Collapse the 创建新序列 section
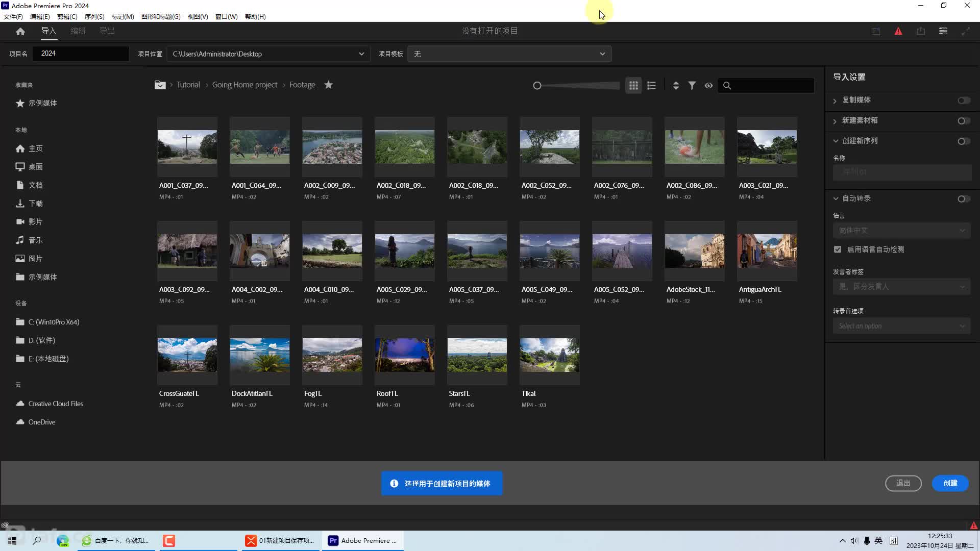The height and width of the screenshot is (551, 980). [x=836, y=141]
